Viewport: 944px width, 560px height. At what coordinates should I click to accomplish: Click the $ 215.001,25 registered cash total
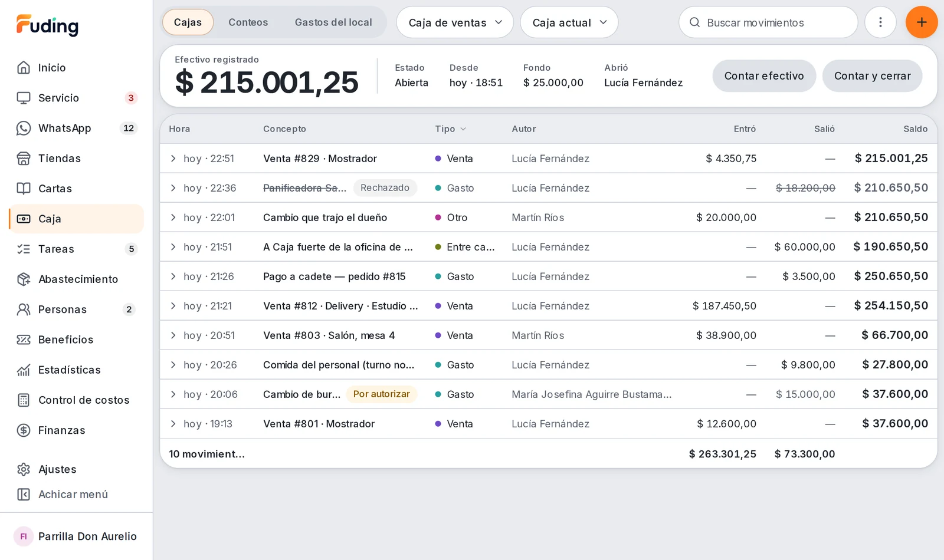[x=267, y=82]
